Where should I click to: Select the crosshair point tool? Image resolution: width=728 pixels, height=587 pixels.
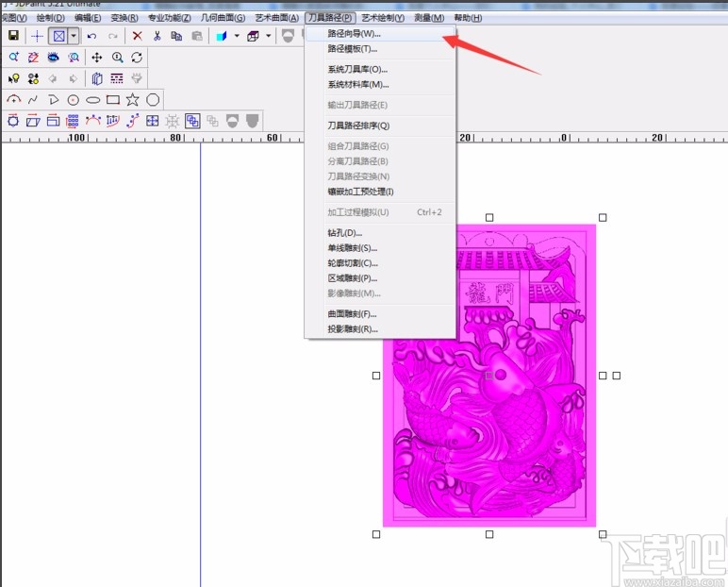[37, 36]
